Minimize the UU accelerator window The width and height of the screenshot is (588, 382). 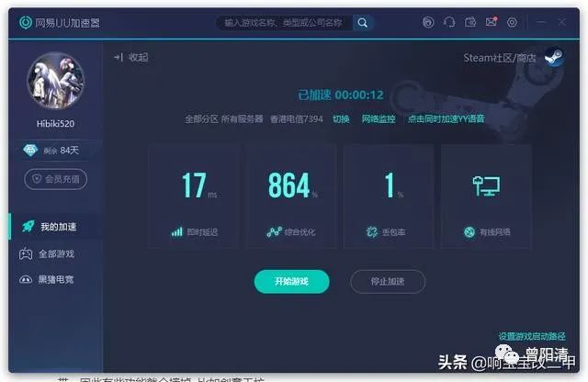541,22
